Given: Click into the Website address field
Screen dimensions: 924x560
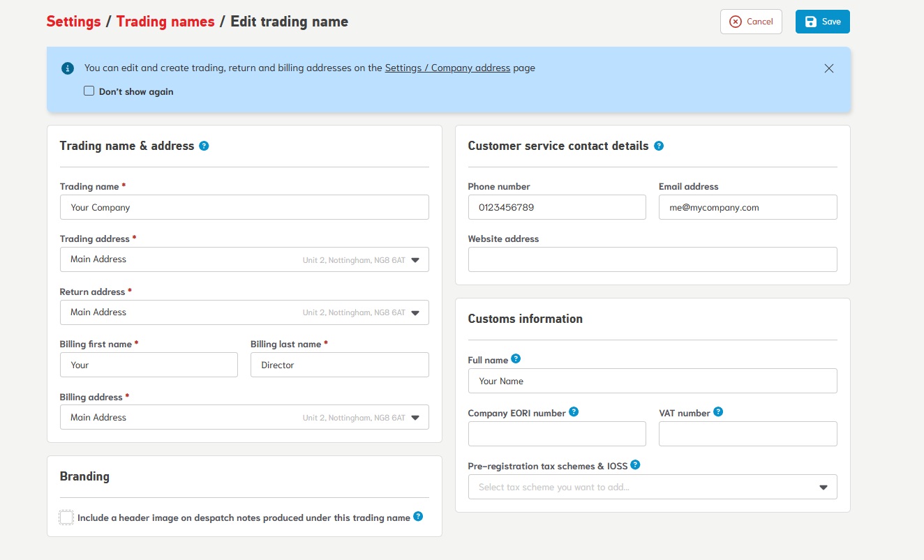Looking at the screenshot, I should (x=652, y=259).
